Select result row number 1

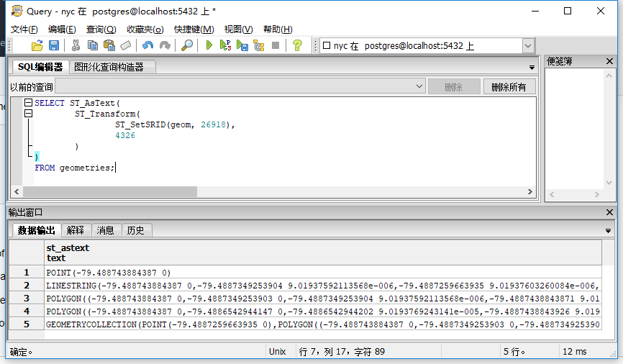(x=27, y=272)
